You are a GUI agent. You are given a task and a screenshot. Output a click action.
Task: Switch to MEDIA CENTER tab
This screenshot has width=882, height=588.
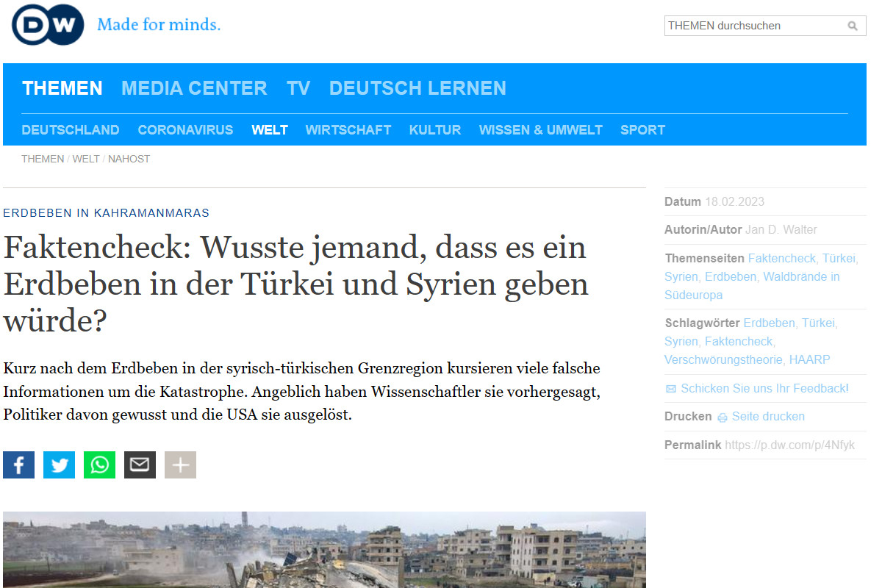[194, 88]
